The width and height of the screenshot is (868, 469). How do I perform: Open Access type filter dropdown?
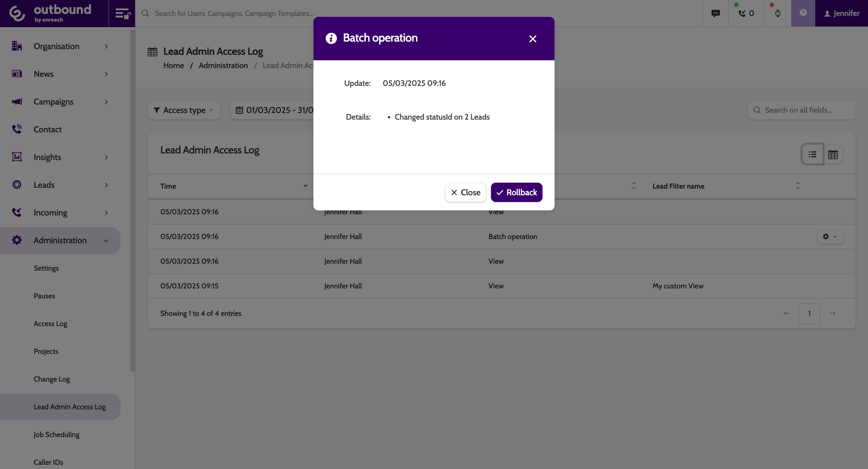pos(184,110)
